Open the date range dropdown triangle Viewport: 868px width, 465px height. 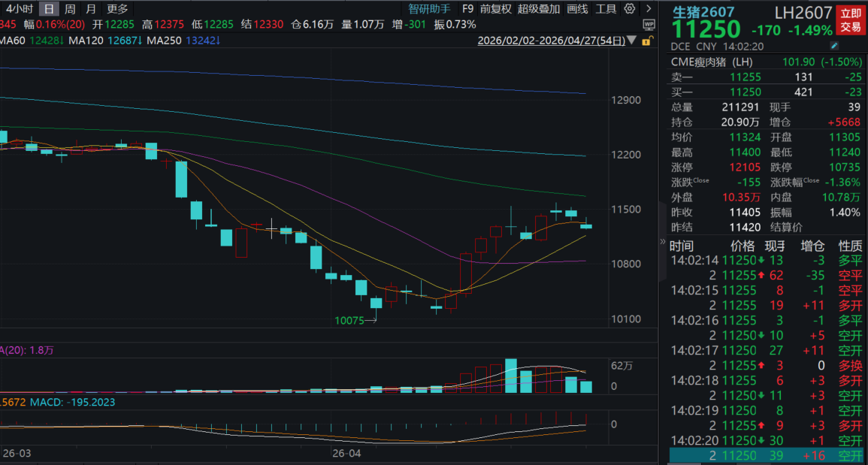(631, 41)
